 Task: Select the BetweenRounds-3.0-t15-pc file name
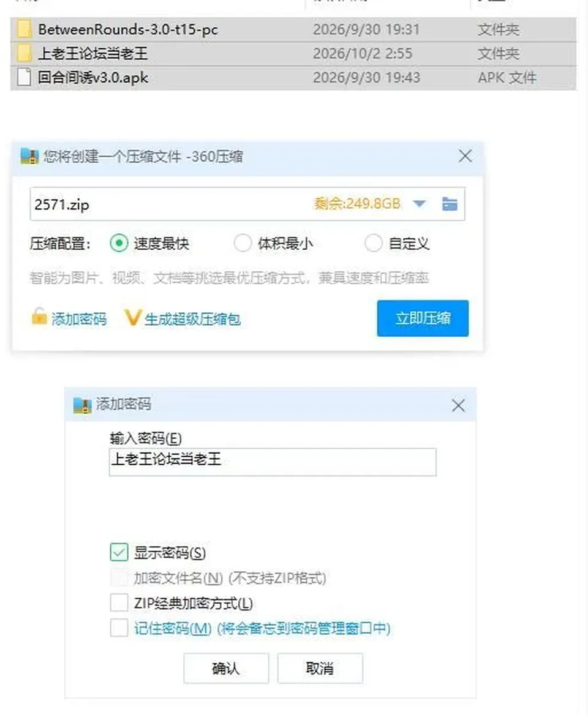point(128,30)
